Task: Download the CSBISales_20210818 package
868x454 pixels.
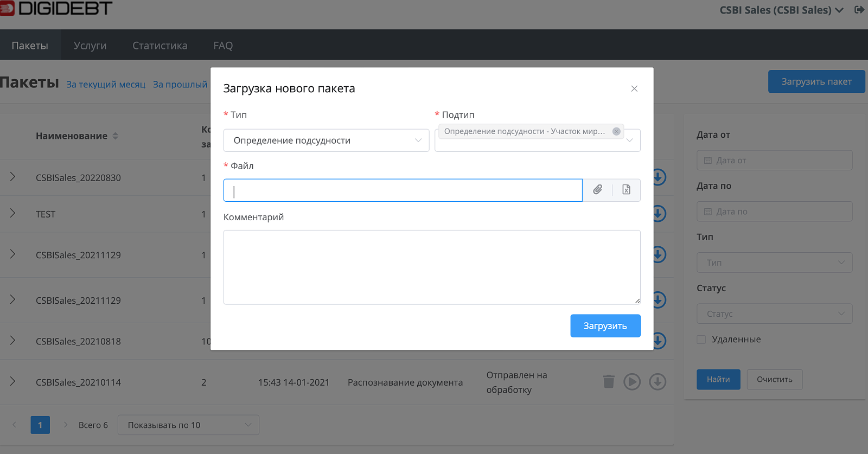Action: 659,341
